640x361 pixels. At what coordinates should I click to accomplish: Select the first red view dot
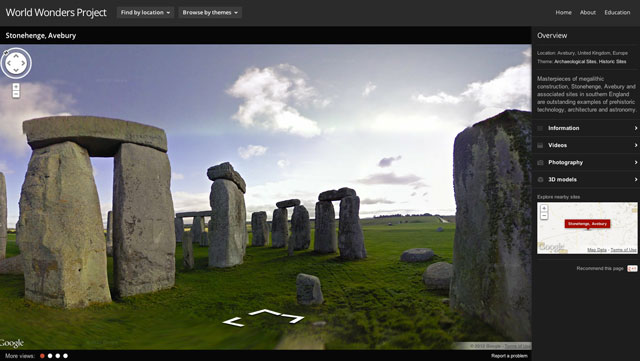click(x=42, y=356)
